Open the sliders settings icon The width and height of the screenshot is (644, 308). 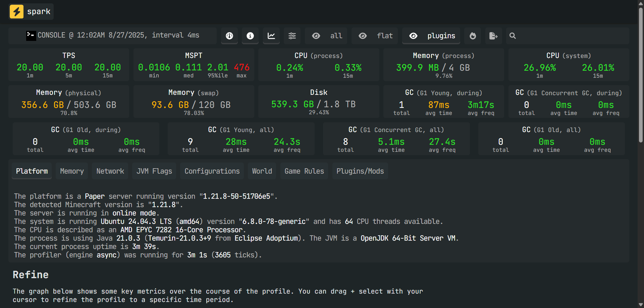click(x=292, y=36)
